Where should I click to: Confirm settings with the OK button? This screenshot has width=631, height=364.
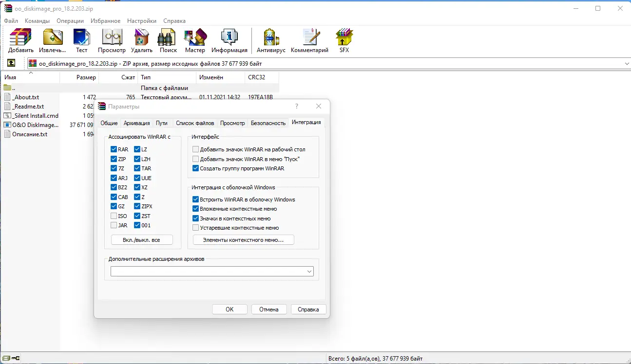[x=229, y=309]
